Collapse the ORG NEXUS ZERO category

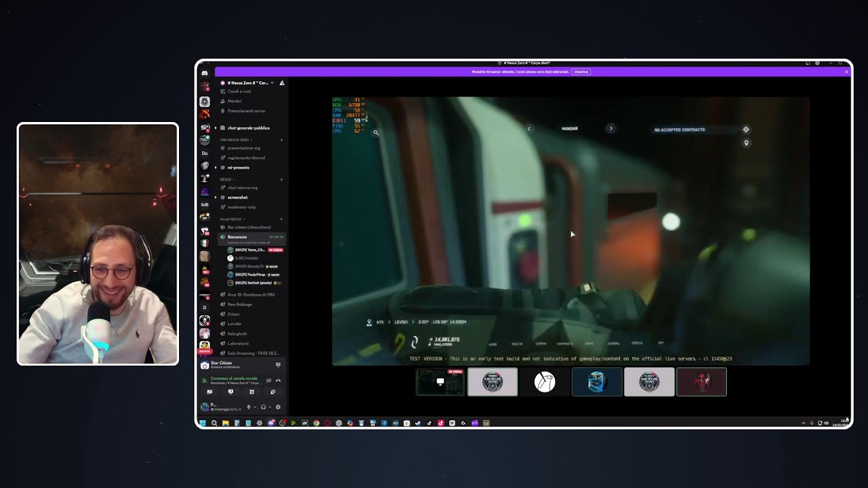tap(235, 140)
